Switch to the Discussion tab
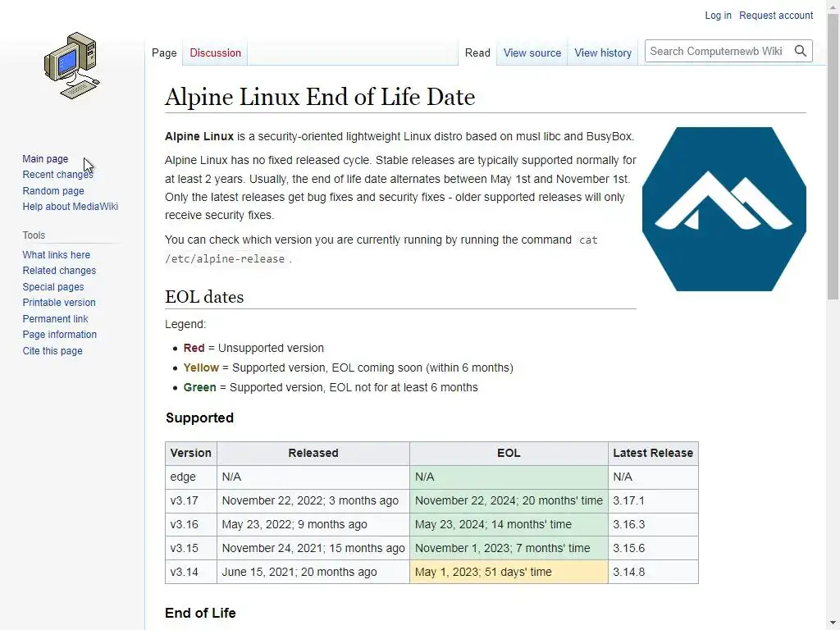This screenshot has height=630, width=840. (x=216, y=53)
